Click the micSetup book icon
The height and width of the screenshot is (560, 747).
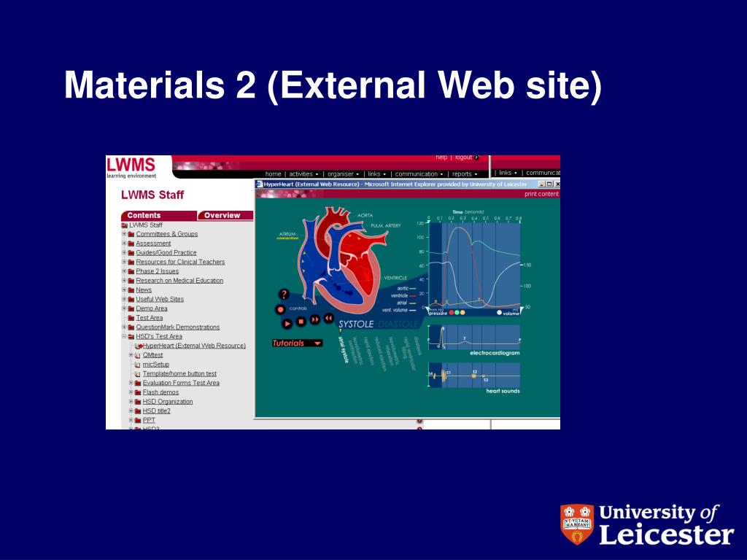pos(138,365)
